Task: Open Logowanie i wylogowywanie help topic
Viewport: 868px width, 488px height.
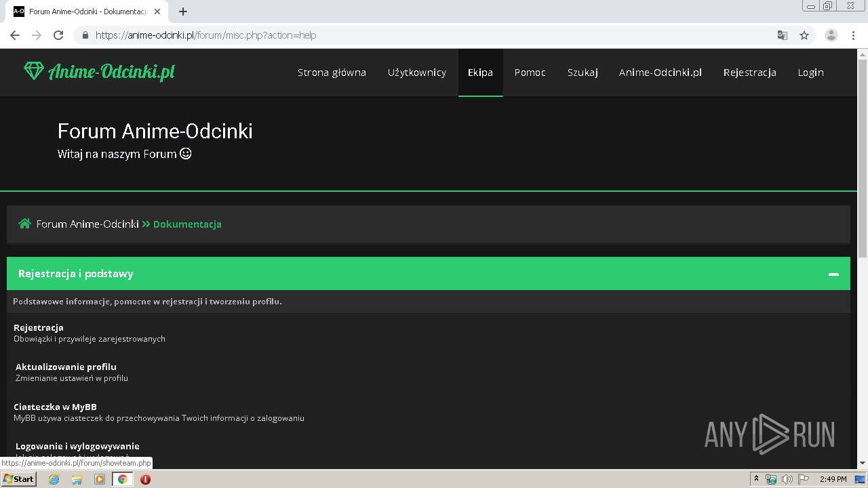Action: point(77,446)
